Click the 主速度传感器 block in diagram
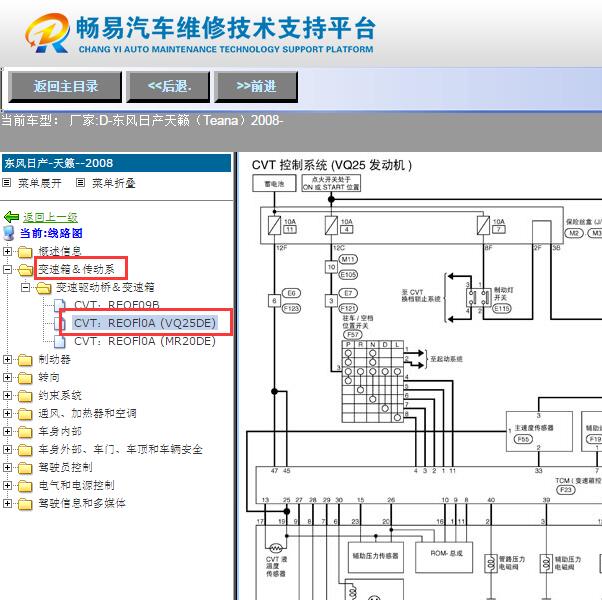This screenshot has height=600, width=602. 539,431
